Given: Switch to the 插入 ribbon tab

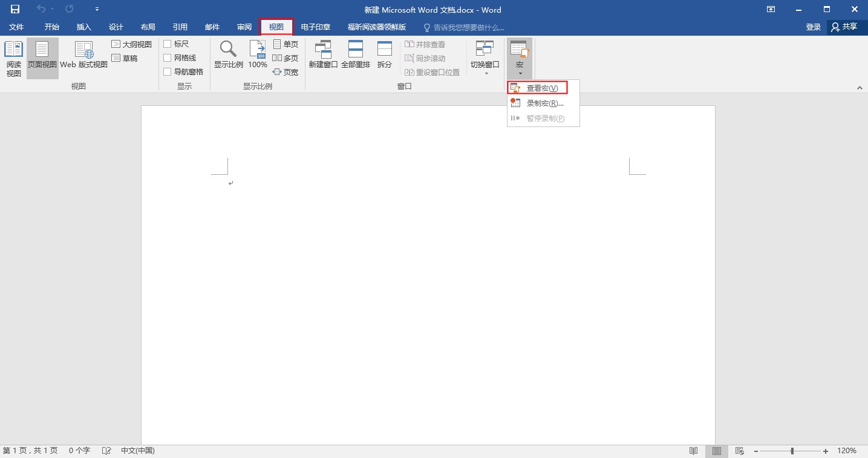Looking at the screenshot, I should coord(83,27).
